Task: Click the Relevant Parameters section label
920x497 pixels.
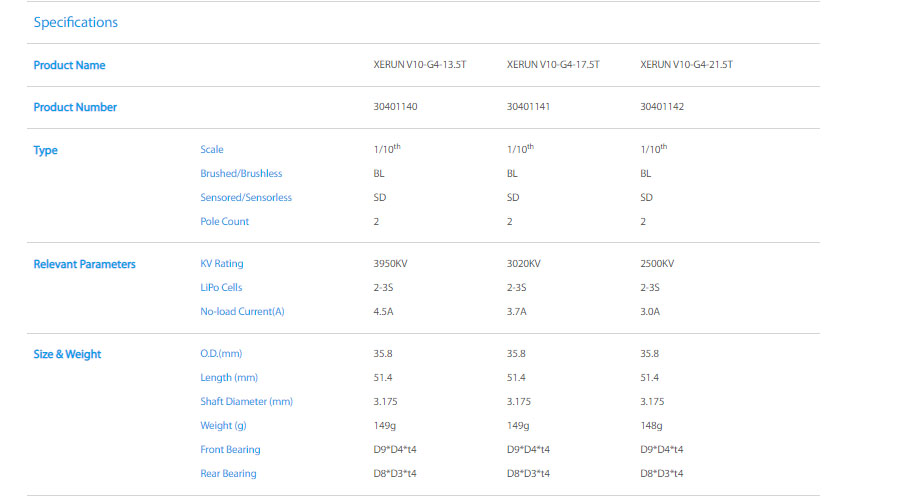Action: [84, 265]
